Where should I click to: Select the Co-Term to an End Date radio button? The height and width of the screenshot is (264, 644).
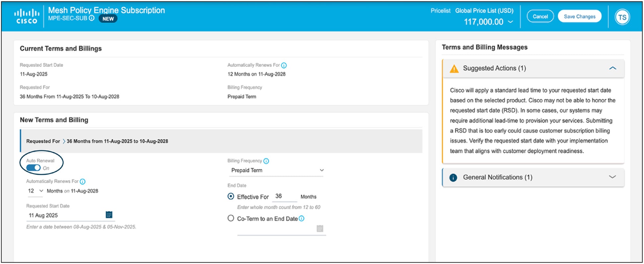[x=231, y=218]
